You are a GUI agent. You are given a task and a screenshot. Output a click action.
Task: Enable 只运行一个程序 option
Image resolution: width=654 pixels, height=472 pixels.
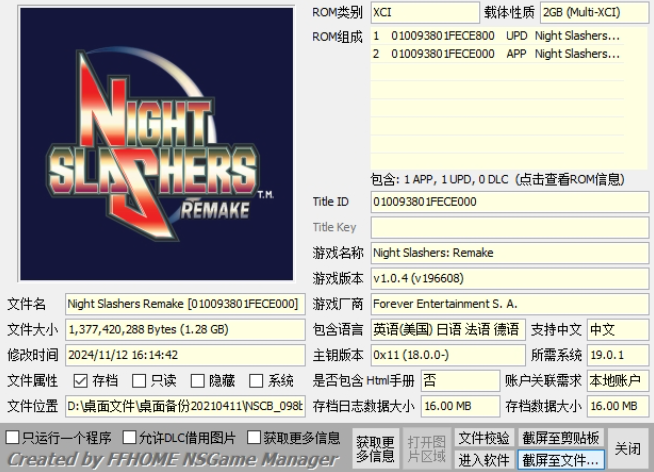(13, 437)
